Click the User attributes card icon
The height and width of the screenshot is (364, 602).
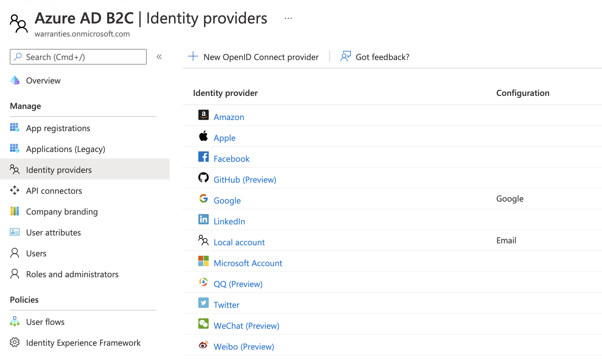click(15, 232)
